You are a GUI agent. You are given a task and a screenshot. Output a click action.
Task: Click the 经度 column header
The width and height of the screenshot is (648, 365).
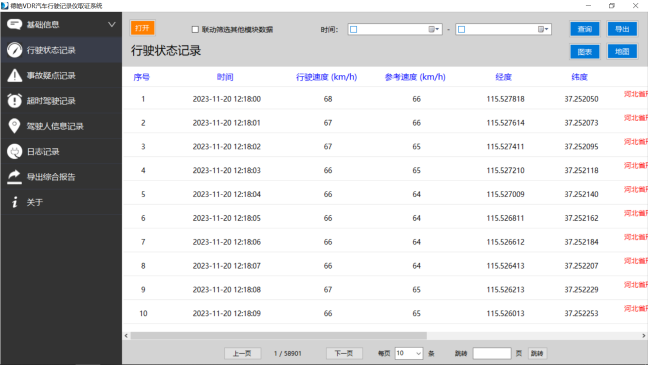[504, 77]
